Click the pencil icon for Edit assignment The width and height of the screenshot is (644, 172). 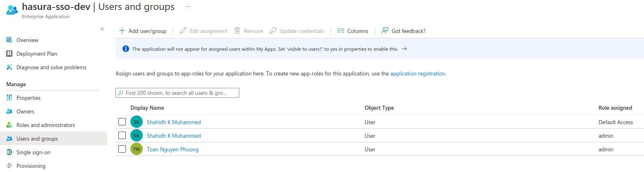[183, 31]
